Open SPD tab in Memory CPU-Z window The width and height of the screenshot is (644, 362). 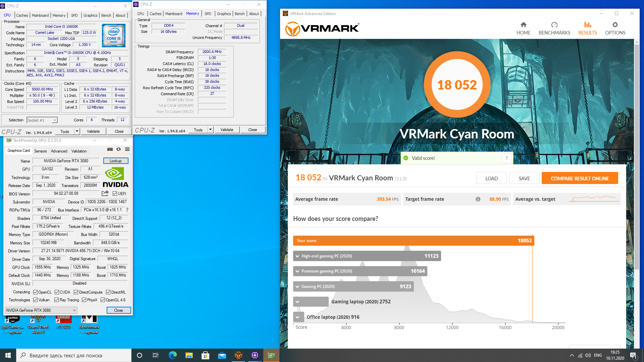[x=208, y=14]
